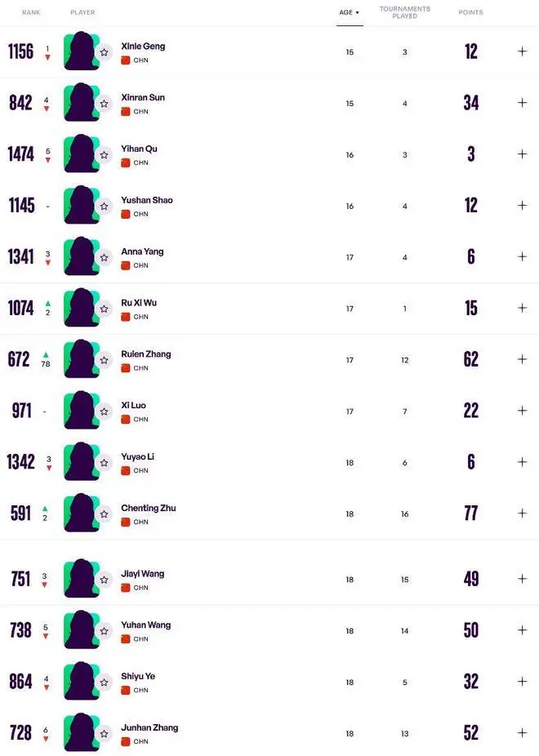Open Junhan Zhang's player name link
Image resolution: width=539 pixels, height=756 pixels.
[x=149, y=727]
